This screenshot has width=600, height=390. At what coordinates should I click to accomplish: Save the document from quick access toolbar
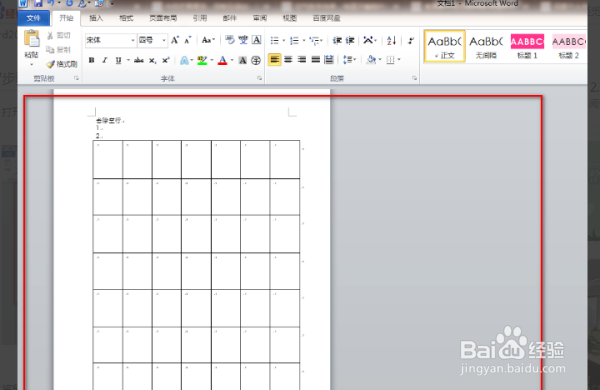click(x=38, y=3)
